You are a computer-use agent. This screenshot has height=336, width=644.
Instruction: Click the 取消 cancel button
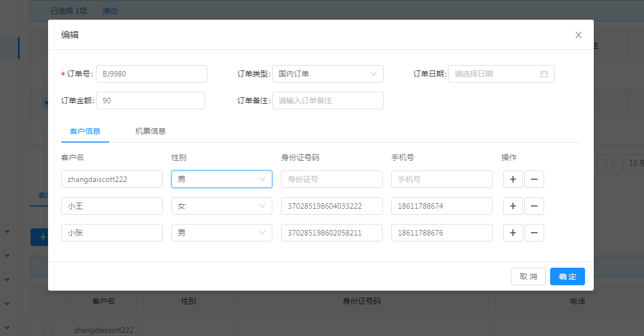[528, 276]
